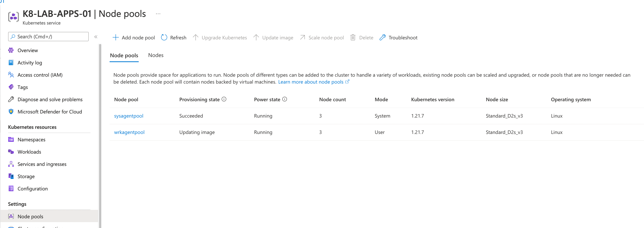Click the Power state info icon
Image resolution: width=644 pixels, height=228 pixels.
[x=285, y=99]
